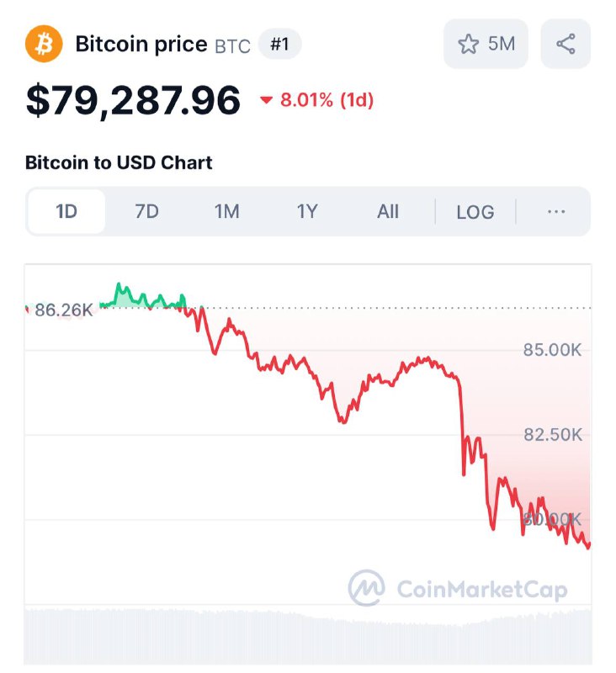Click the 85.00K axis label
This screenshot has width=616, height=673.
pyautogui.click(x=552, y=350)
